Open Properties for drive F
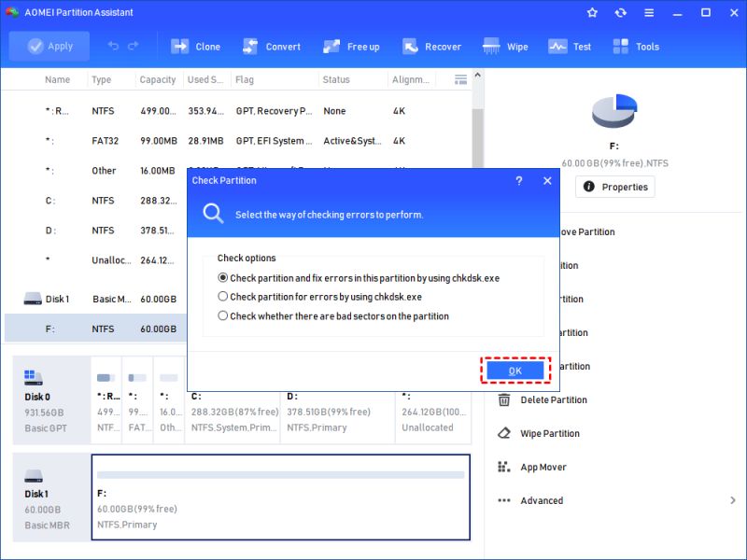 (613, 187)
